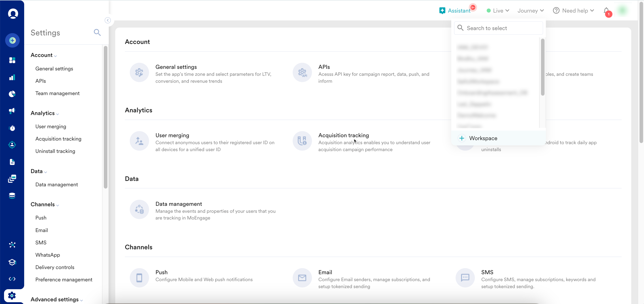Click the megaphone campaigns icon in sidebar

(12, 111)
